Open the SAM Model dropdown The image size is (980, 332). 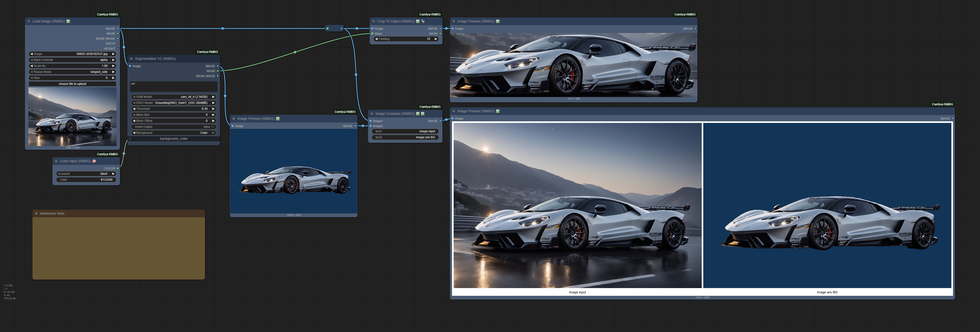click(x=173, y=97)
